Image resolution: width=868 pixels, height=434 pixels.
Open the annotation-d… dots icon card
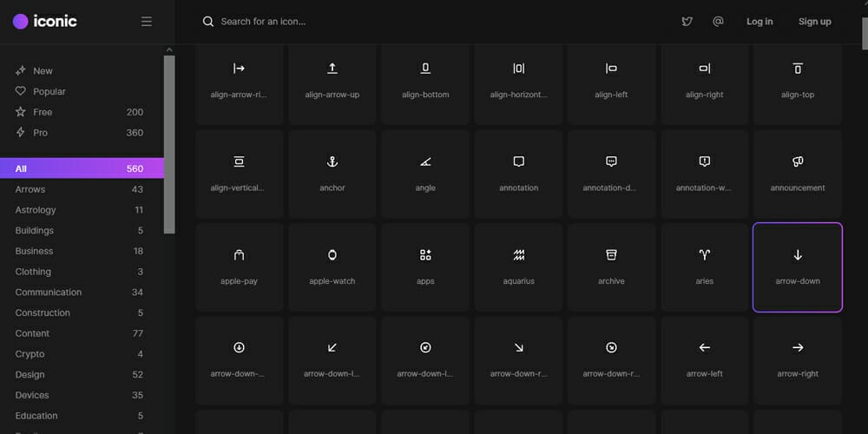click(x=611, y=174)
